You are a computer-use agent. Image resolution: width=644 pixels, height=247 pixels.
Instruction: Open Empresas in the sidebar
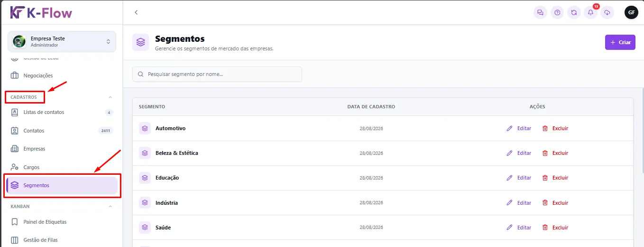(61, 149)
